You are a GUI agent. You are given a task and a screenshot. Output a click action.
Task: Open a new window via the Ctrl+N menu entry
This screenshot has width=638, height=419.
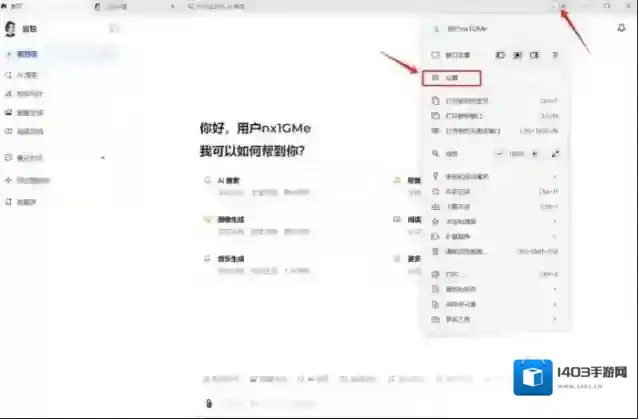pyautogui.click(x=494, y=116)
